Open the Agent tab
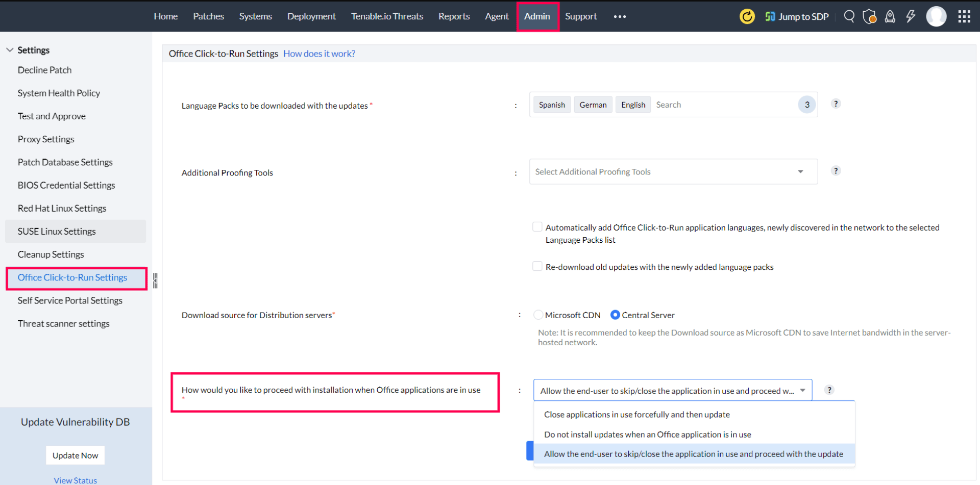This screenshot has width=980, height=485. [497, 16]
